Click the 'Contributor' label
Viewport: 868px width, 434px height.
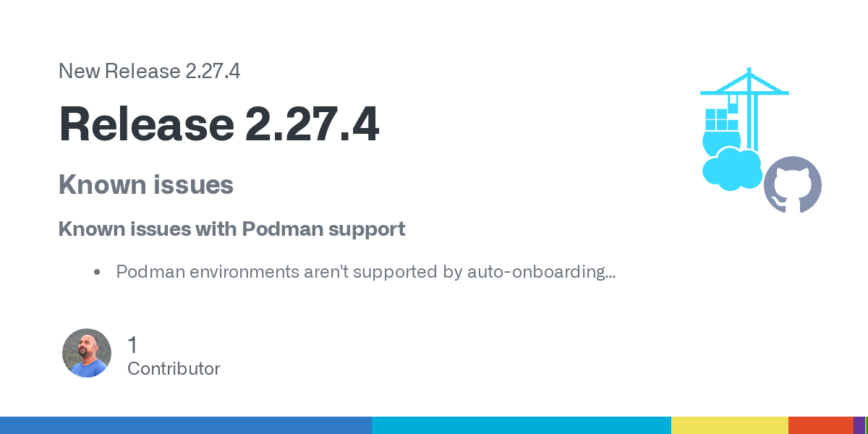174,369
